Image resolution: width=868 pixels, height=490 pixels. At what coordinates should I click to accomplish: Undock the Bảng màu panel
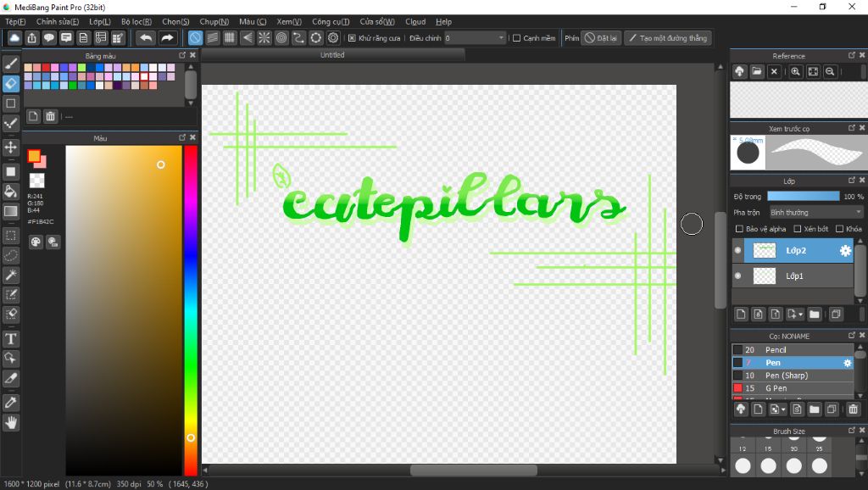pos(182,55)
